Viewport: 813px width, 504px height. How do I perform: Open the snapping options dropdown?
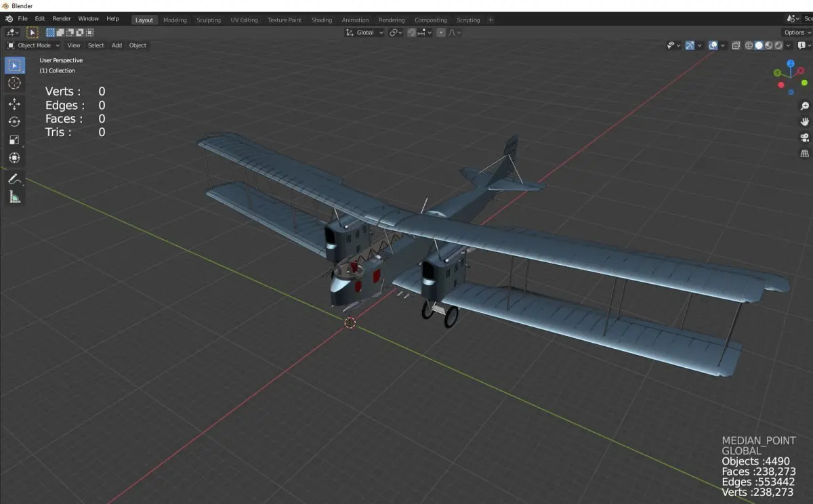tap(425, 33)
